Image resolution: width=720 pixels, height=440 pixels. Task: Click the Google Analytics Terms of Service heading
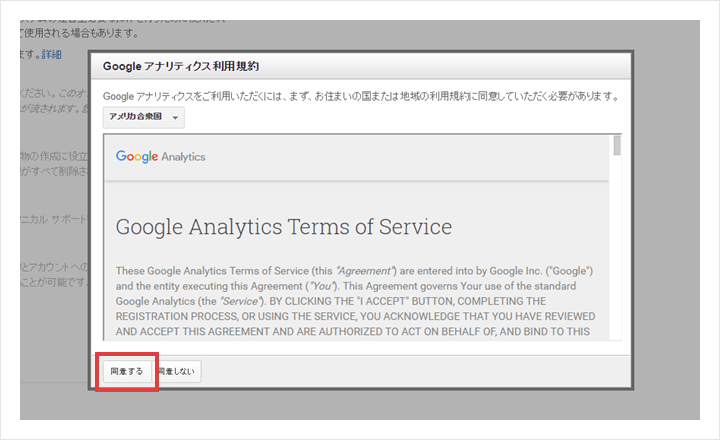[284, 227]
